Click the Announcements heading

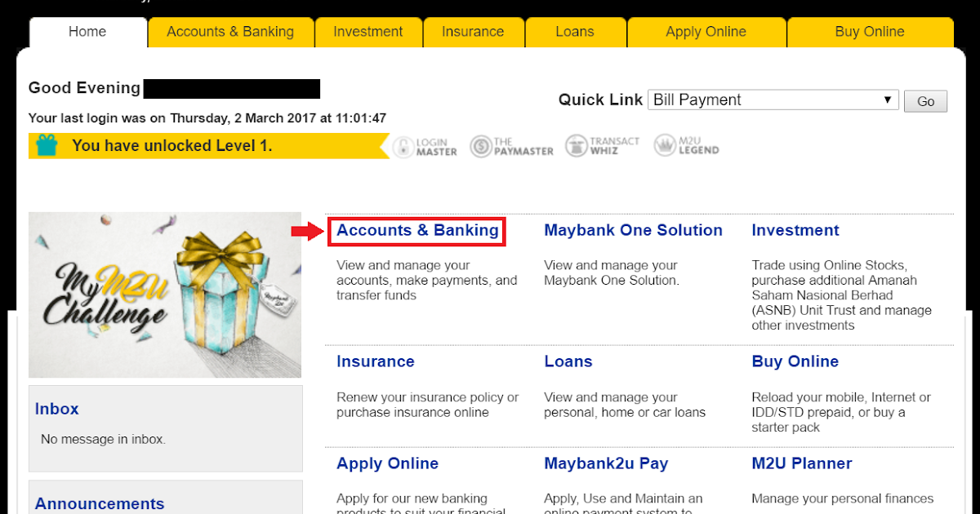pos(100,504)
